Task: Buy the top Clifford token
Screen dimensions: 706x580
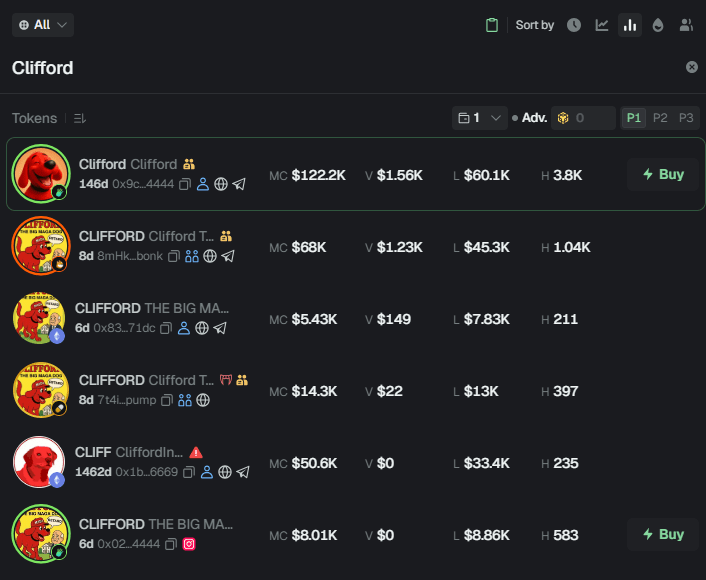Action: [663, 174]
